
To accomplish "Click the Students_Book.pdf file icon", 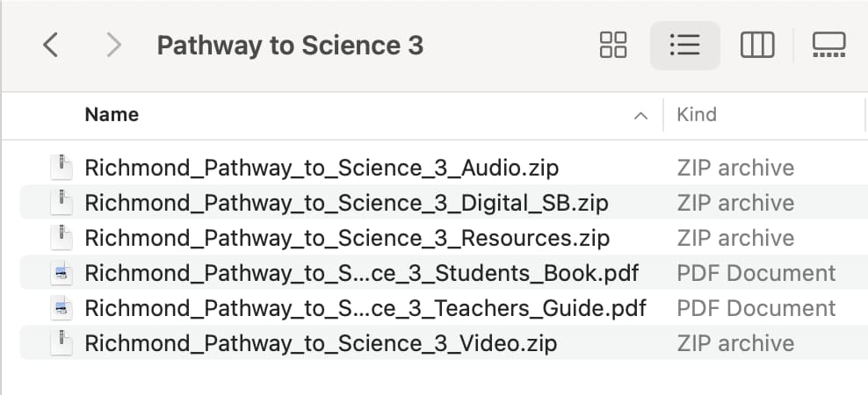I will pos(61,273).
